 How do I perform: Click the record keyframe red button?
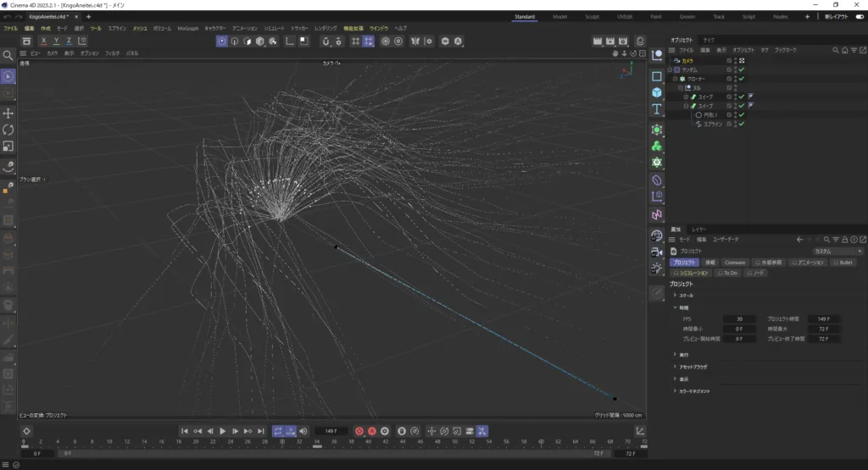pyautogui.click(x=359, y=431)
